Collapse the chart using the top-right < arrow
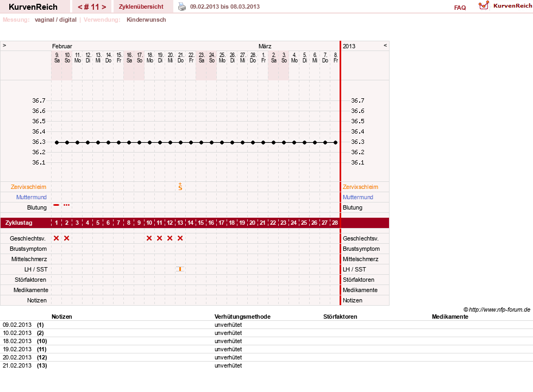 pyautogui.click(x=385, y=45)
